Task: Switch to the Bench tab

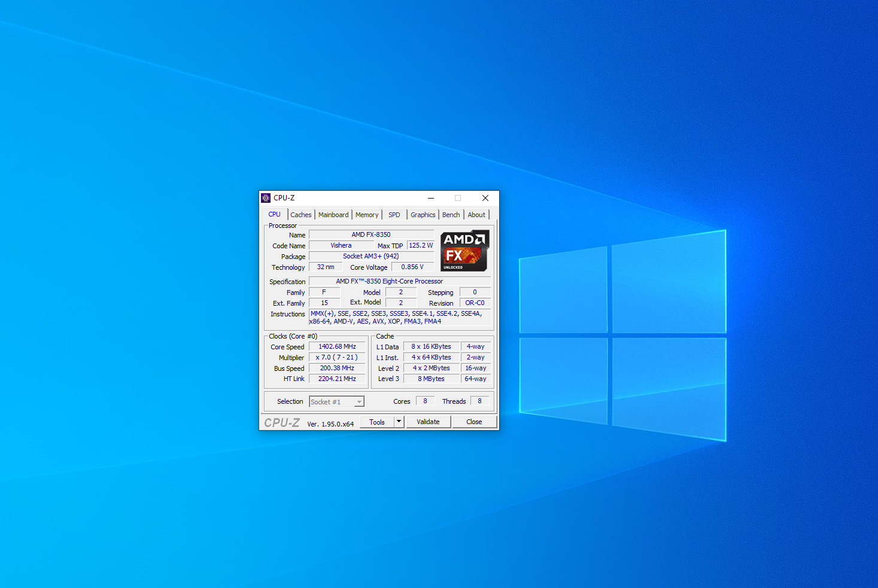Action: [x=451, y=215]
